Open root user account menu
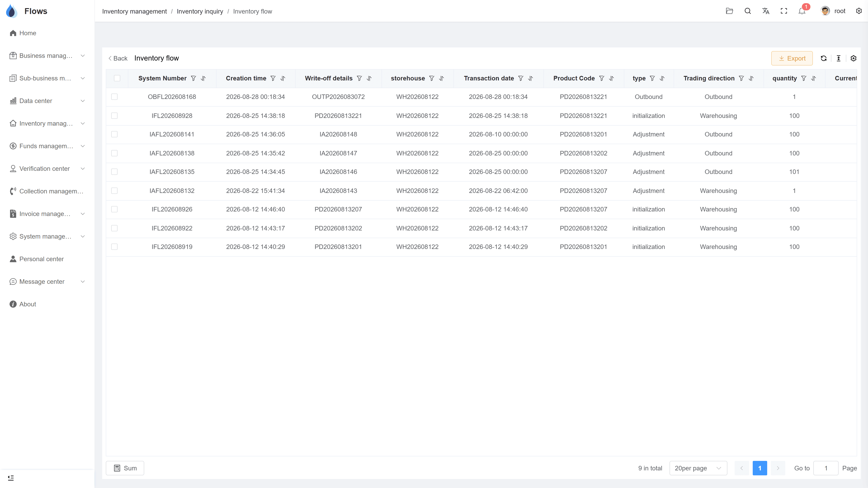The width and height of the screenshot is (868, 488). 833,11
